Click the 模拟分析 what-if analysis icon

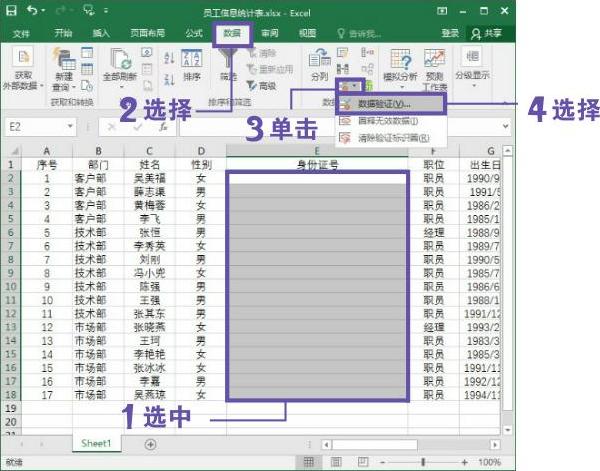point(401,59)
